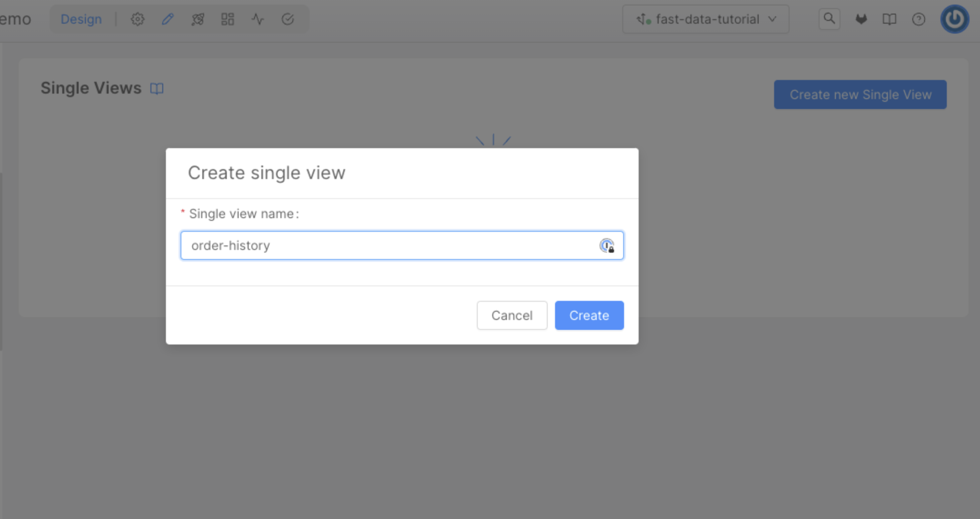Click Create new Single View
980x519 pixels.
860,95
